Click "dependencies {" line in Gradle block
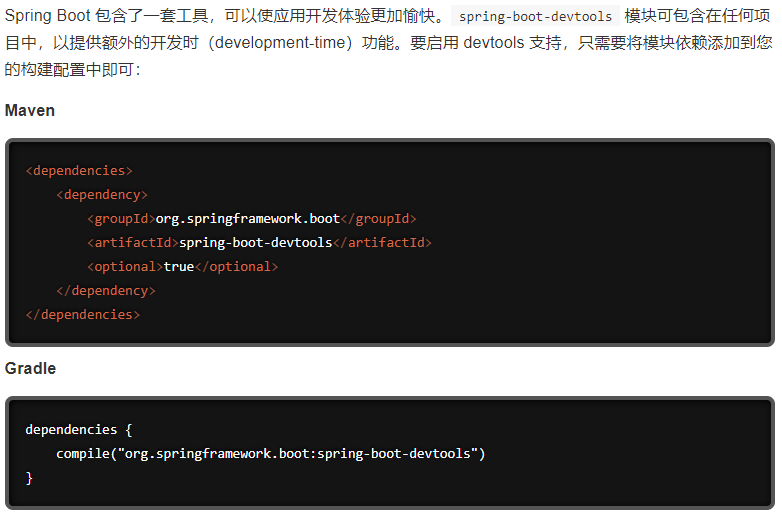This screenshot has width=782, height=519. [x=79, y=429]
